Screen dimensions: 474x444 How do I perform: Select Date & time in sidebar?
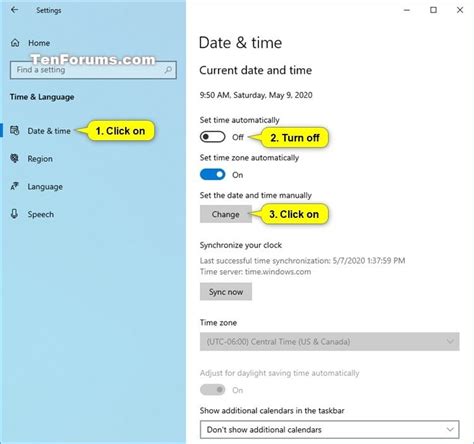49,131
